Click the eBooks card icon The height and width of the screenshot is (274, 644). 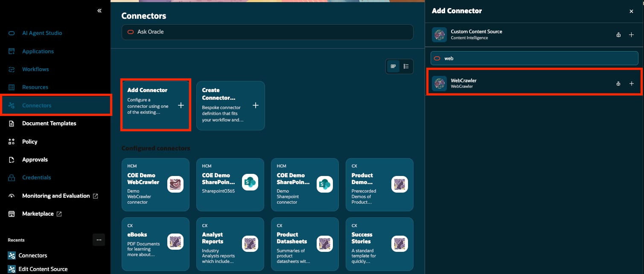click(x=175, y=242)
